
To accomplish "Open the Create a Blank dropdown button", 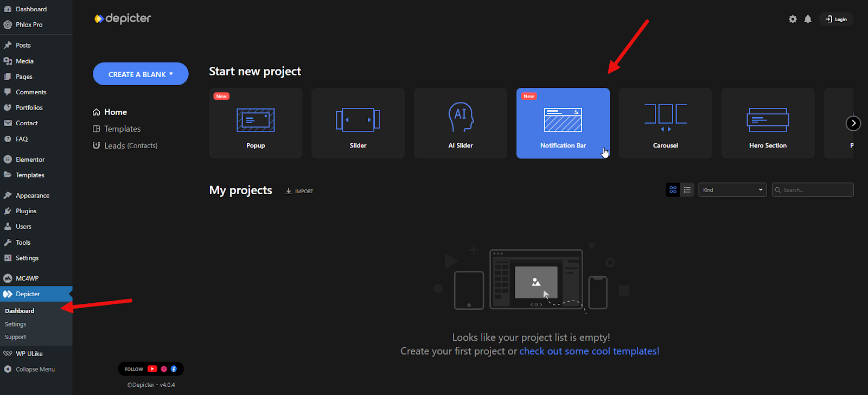I will click(x=141, y=74).
